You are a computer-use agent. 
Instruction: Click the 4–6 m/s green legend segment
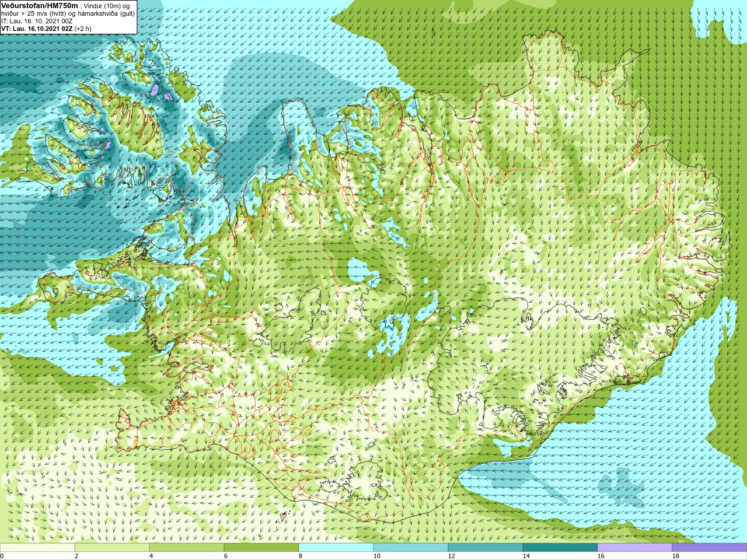click(x=187, y=548)
